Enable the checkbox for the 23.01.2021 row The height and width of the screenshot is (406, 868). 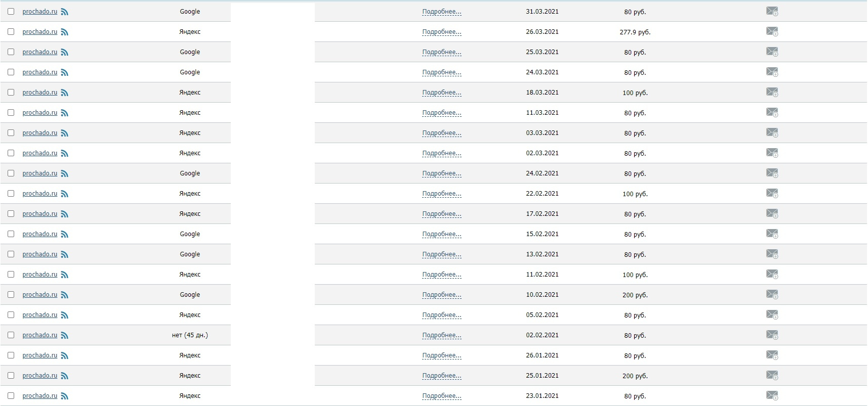coord(11,395)
